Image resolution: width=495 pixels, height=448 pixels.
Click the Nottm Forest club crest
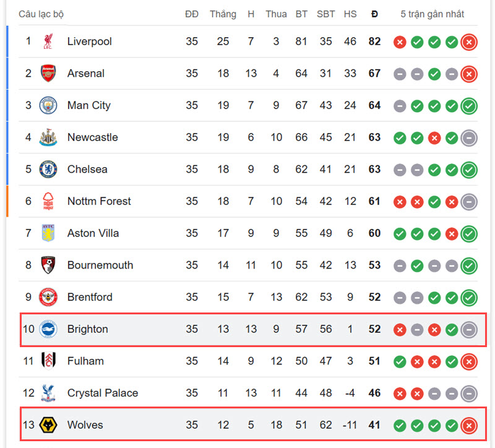tap(48, 201)
